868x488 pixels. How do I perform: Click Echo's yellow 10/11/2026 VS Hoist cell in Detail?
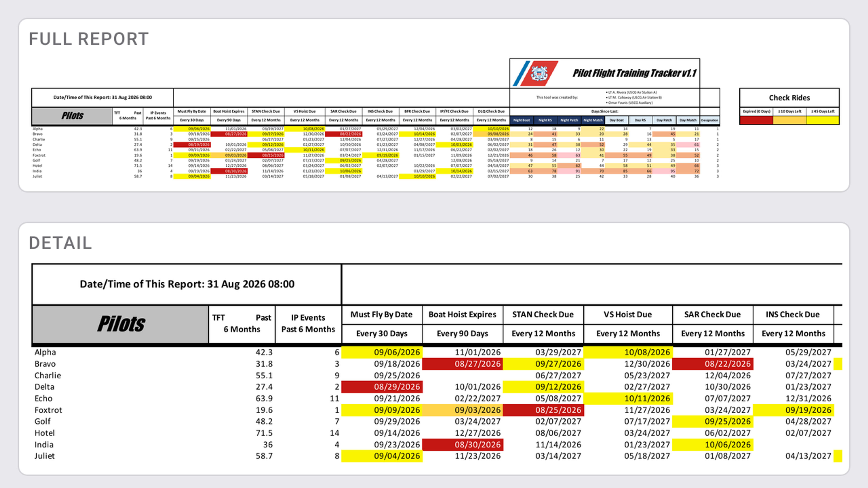[628, 398]
